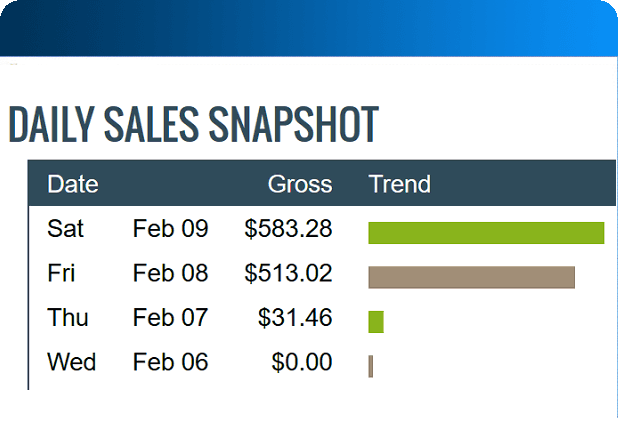Sort by the Gross column header

(x=299, y=184)
